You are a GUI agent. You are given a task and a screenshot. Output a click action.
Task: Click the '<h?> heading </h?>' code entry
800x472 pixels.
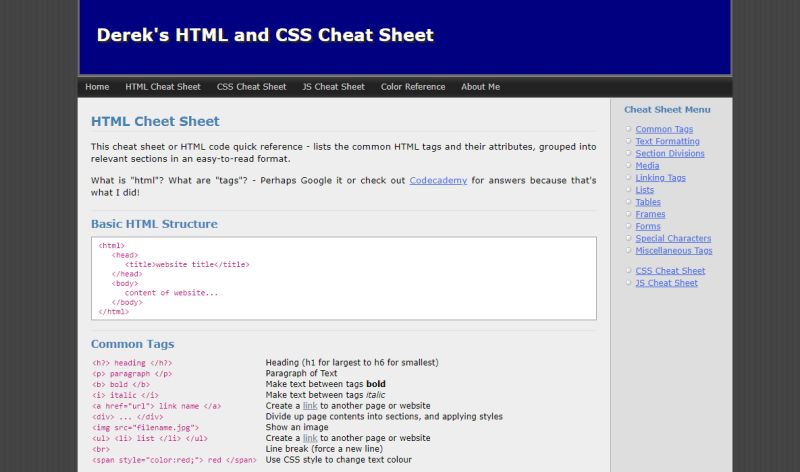132,363
